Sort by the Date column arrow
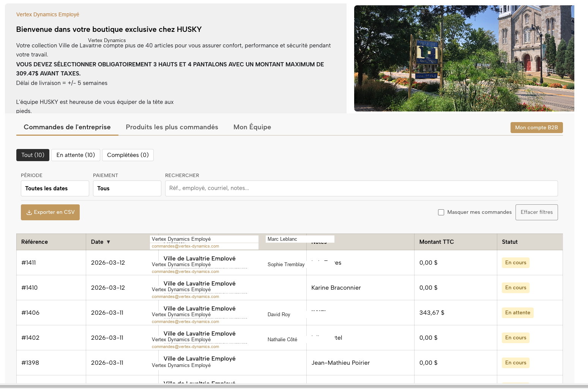 point(108,242)
